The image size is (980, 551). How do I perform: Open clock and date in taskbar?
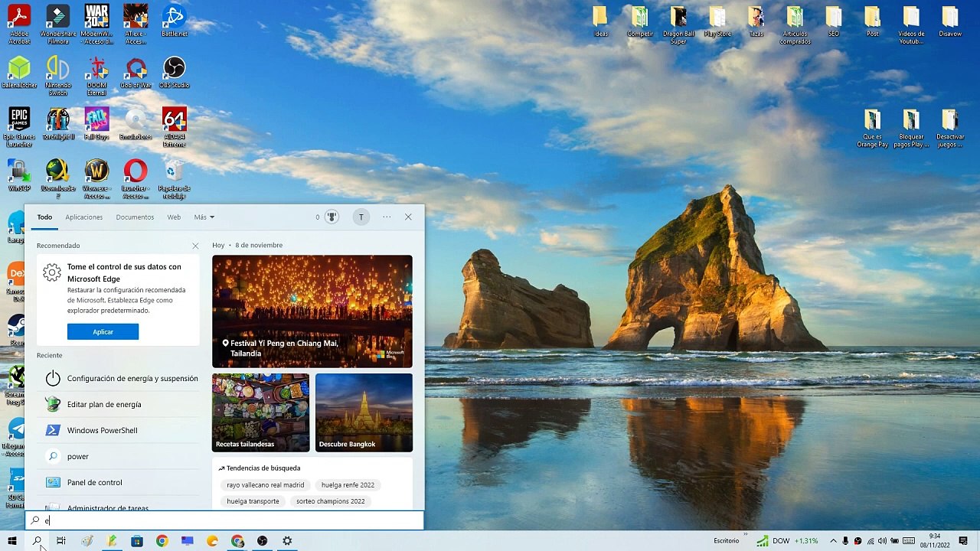pyautogui.click(x=934, y=541)
